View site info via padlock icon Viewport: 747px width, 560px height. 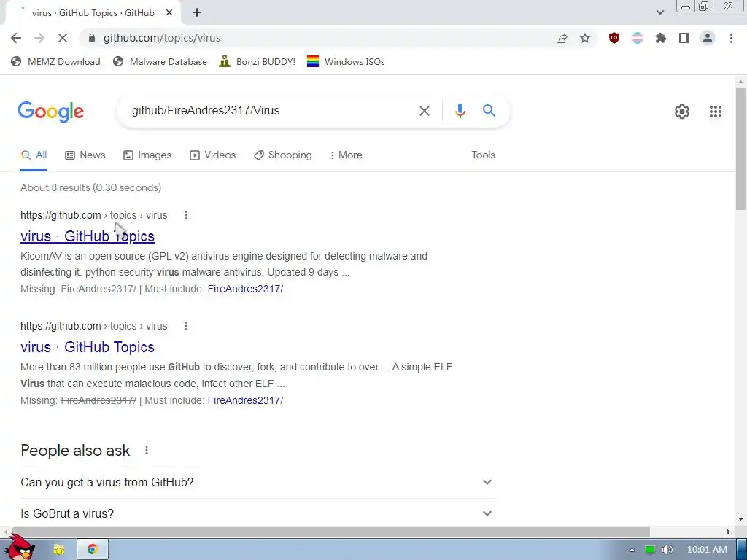pyautogui.click(x=93, y=38)
